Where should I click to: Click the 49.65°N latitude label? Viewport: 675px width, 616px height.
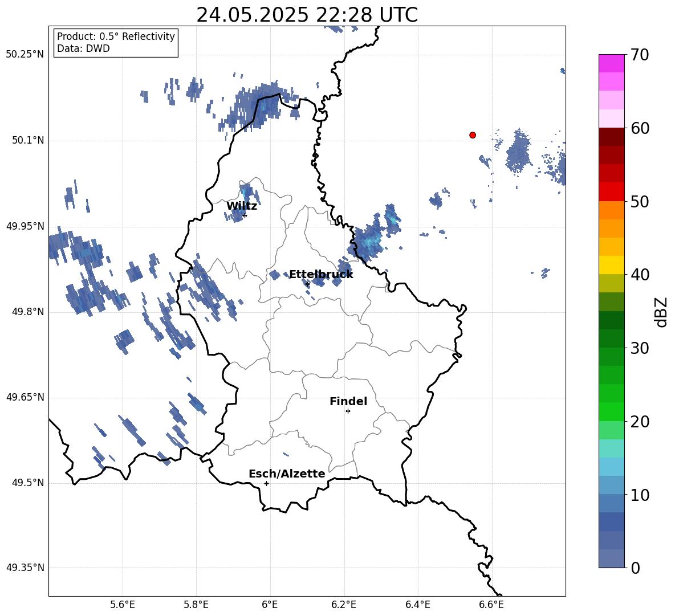25,397
